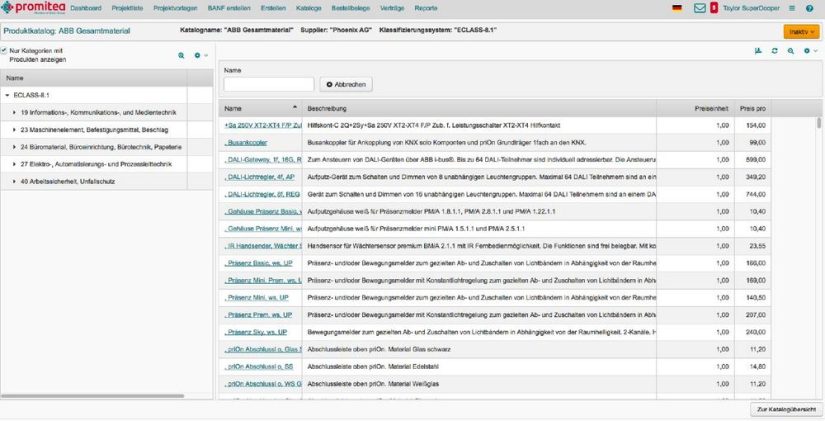825x421 pixels.
Task: Click the search icon above product table
Action: click(x=791, y=51)
